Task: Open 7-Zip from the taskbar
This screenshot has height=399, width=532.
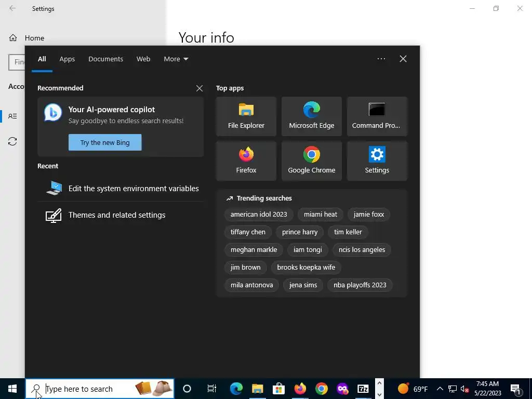Action: [x=363, y=389]
